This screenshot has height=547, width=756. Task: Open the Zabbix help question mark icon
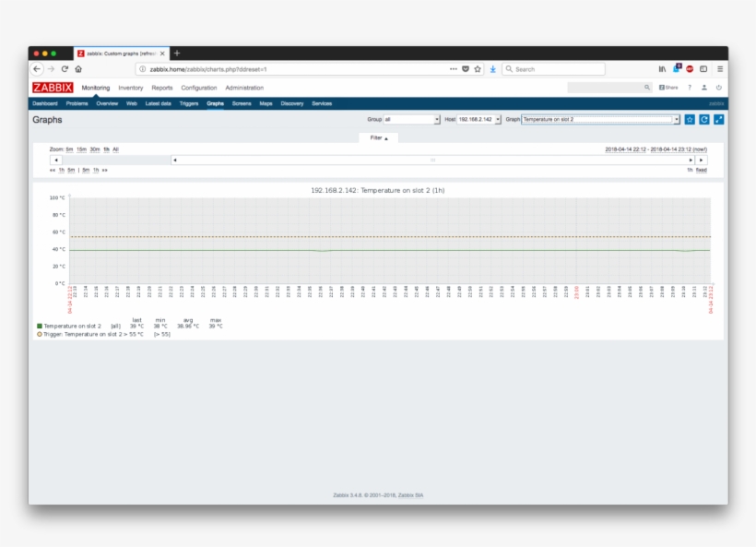point(690,88)
